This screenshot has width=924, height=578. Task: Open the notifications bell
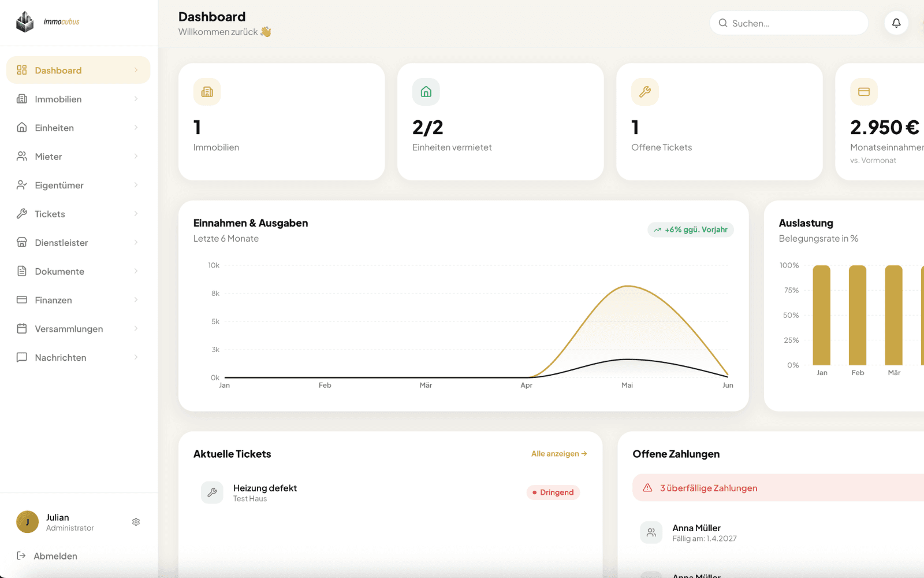click(896, 23)
